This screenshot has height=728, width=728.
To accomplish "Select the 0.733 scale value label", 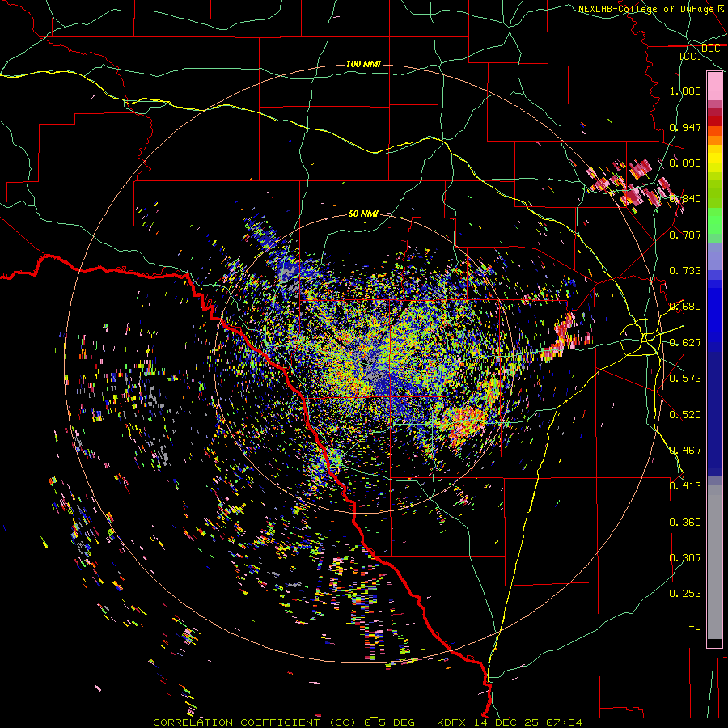I will coord(685,271).
